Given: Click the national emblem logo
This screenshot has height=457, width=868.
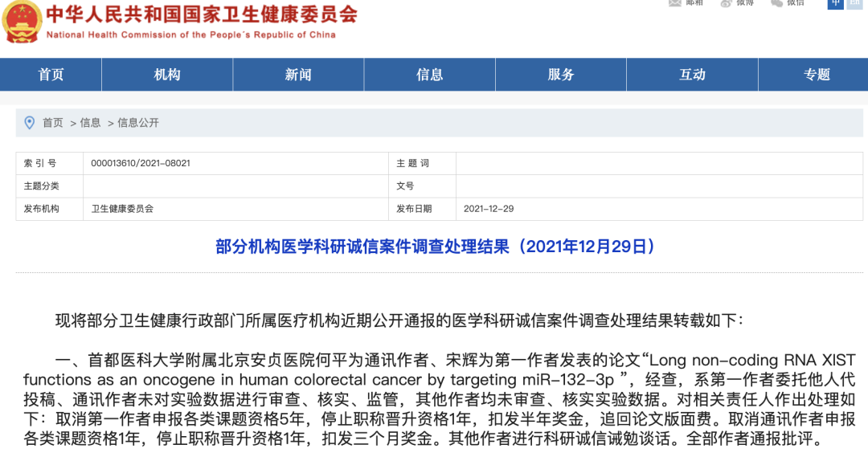Looking at the screenshot, I should [22, 22].
